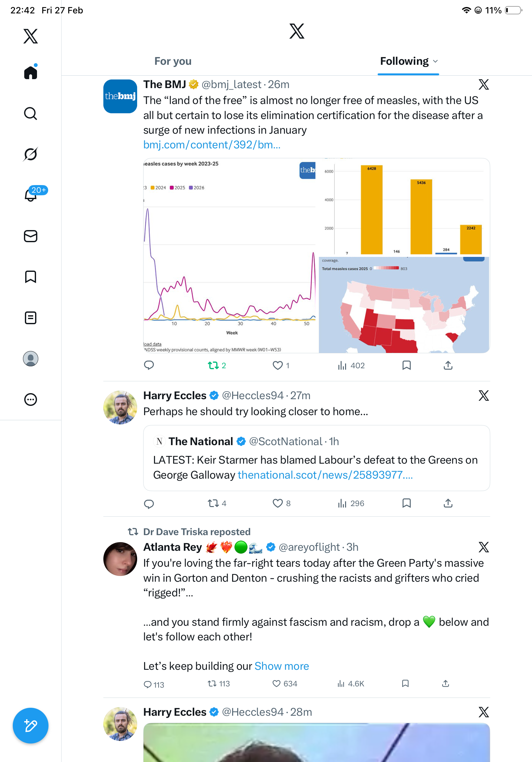Image resolution: width=532 pixels, height=762 pixels.
Task: Open Grok menu on The BMJ post
Action: 484,85
